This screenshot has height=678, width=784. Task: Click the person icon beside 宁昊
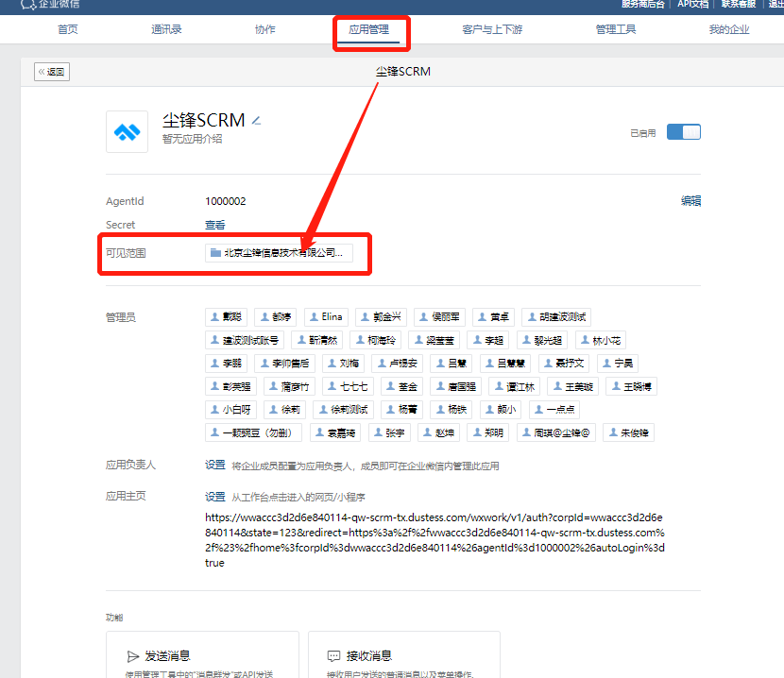point(606,363)
